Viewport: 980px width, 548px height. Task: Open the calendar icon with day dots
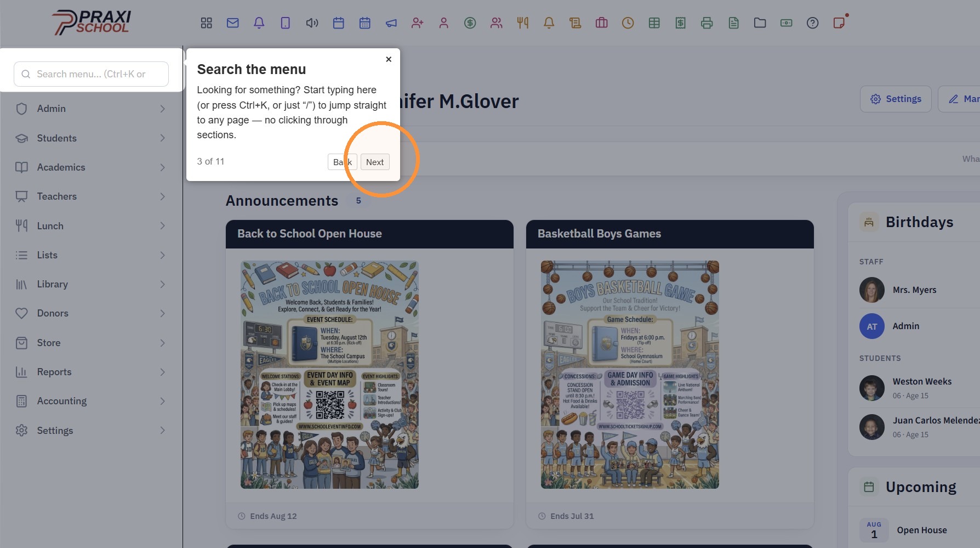click(365, 23)
